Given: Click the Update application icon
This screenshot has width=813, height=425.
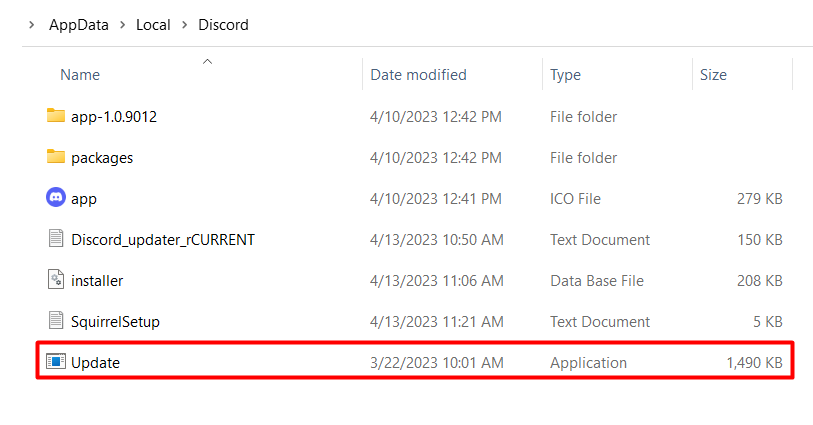Looking at the screenshot, I should 56,361.
